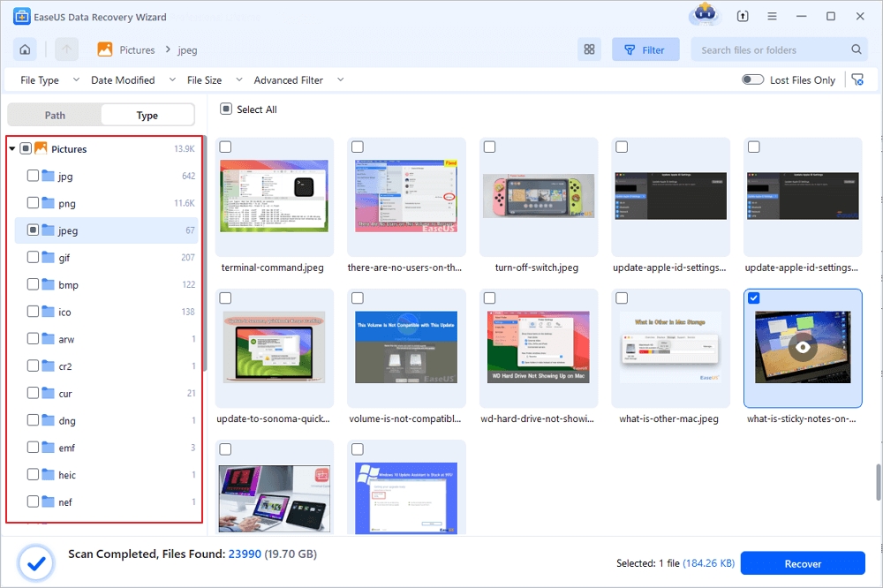883x588 pixels.
Task: Click the upload arrow icon in title bar
Action: click(x=743, y=16)
